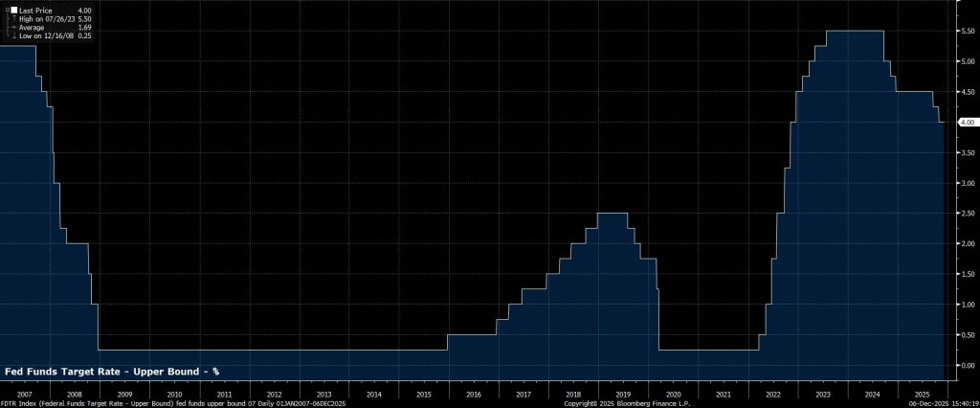Click the 2008 year label on x-axis

74,394
